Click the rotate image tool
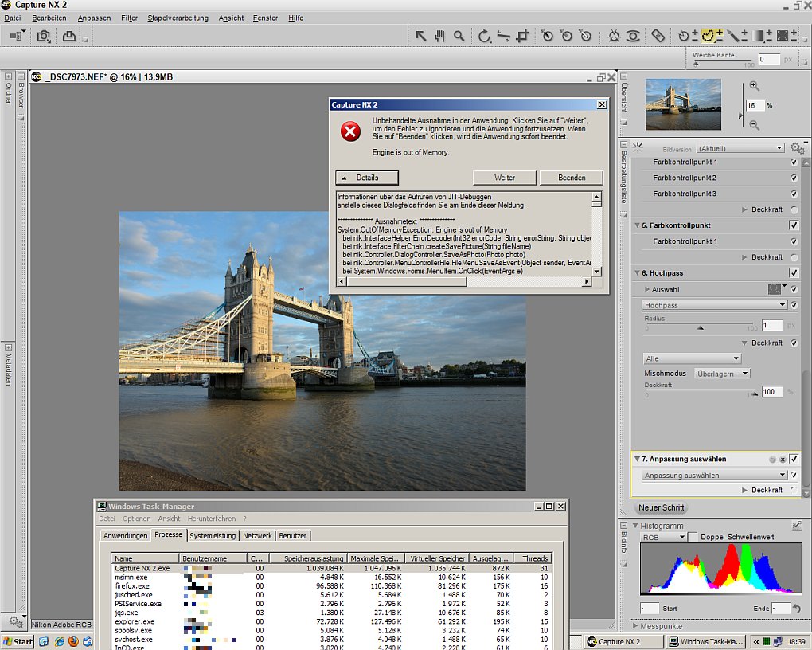Screen dimensions: 812x650 click(484, 36)
